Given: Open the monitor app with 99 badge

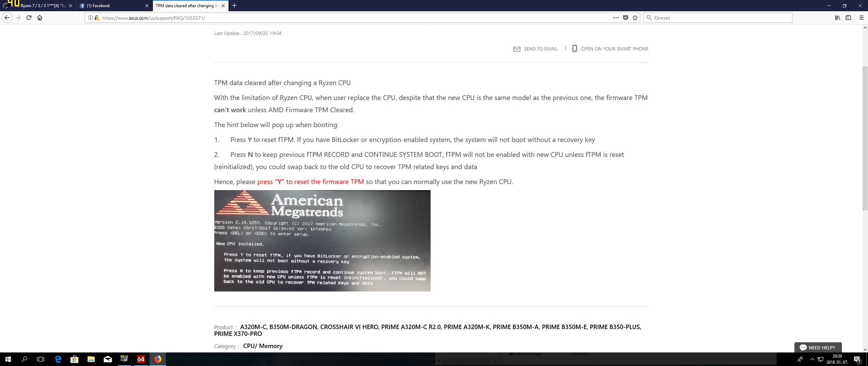Looking at the screenshot, I should (x=124, y=359).
